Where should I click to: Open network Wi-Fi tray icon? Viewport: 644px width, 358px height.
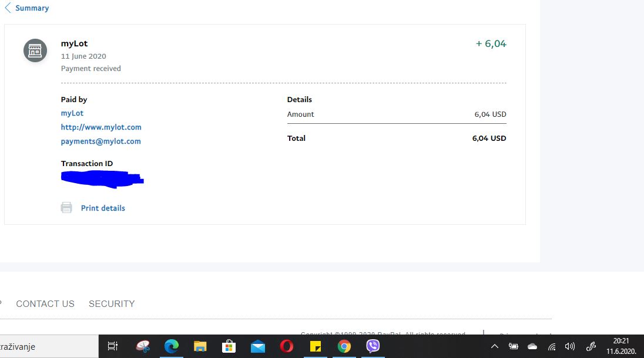pos(552,347)
